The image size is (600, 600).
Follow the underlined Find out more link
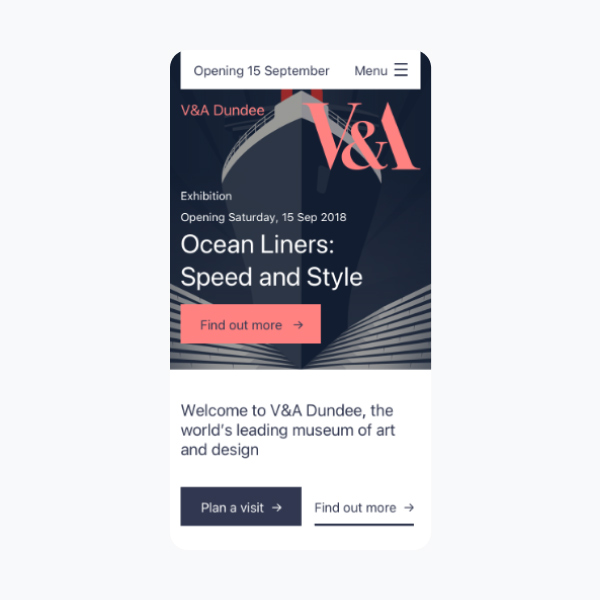pos(364,510)
